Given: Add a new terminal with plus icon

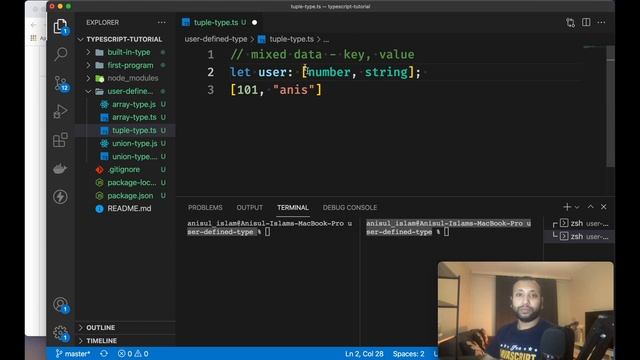Looking at the screenshot, I should click(x=567, y=207).
